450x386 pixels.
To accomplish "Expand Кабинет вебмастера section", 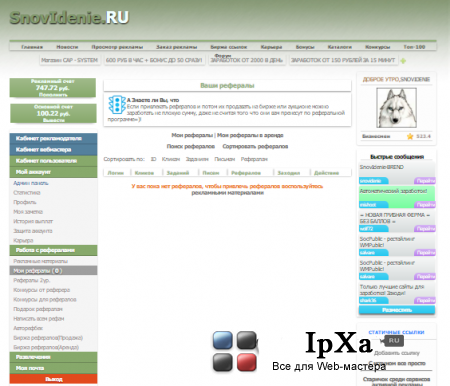I will point(53,150).
